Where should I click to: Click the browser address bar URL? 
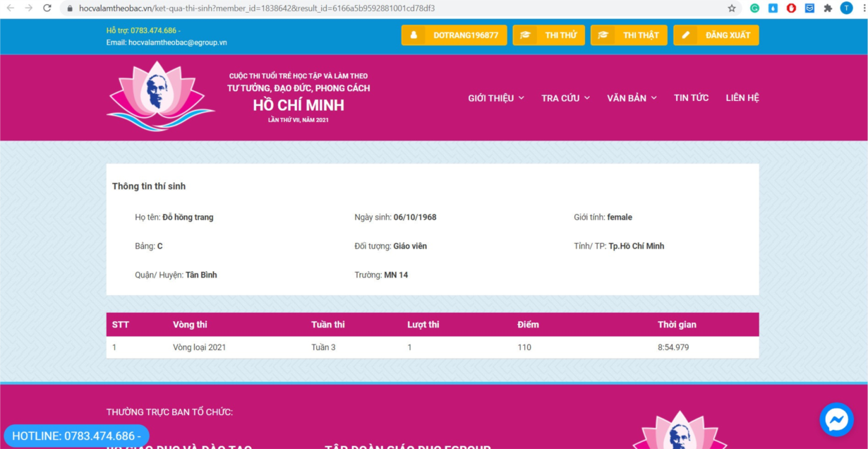[x=257, y=8]
